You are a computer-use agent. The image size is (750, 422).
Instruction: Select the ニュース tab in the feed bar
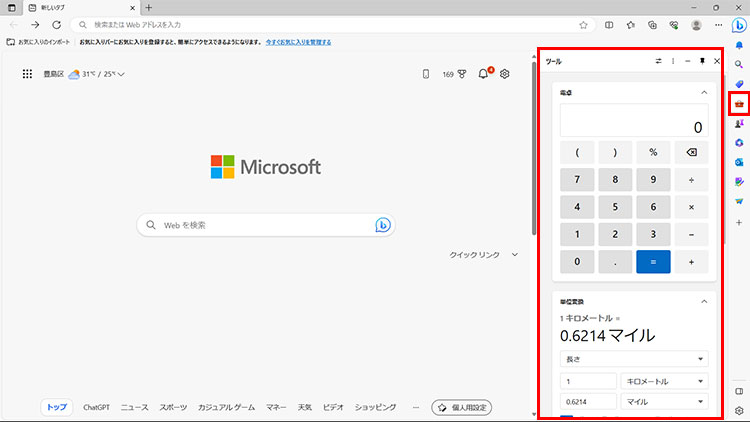coord(134,408)
